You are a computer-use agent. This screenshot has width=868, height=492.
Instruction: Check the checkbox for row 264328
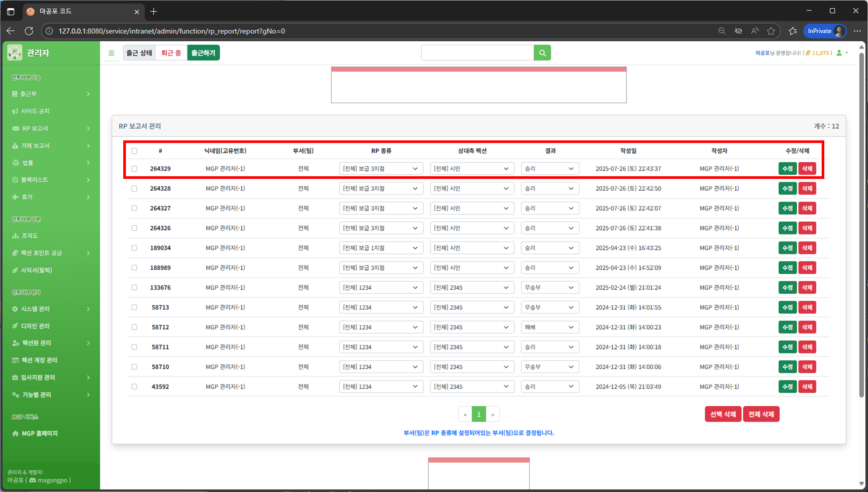(134, 188)
